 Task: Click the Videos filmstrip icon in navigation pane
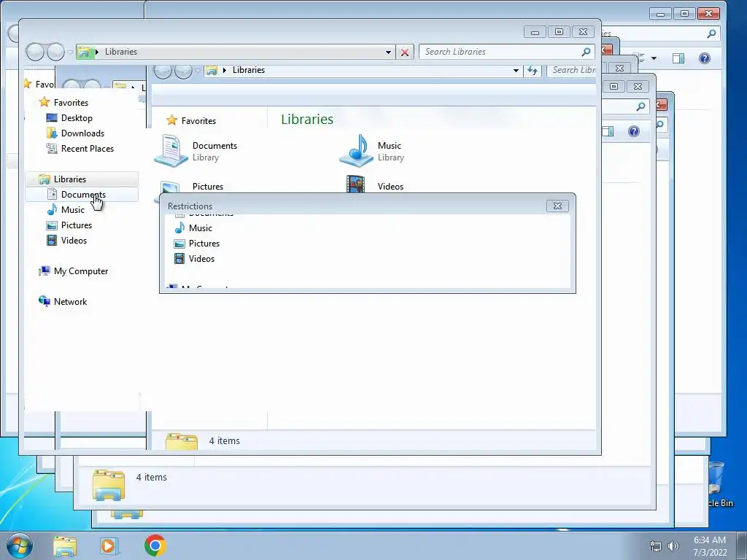52,241
